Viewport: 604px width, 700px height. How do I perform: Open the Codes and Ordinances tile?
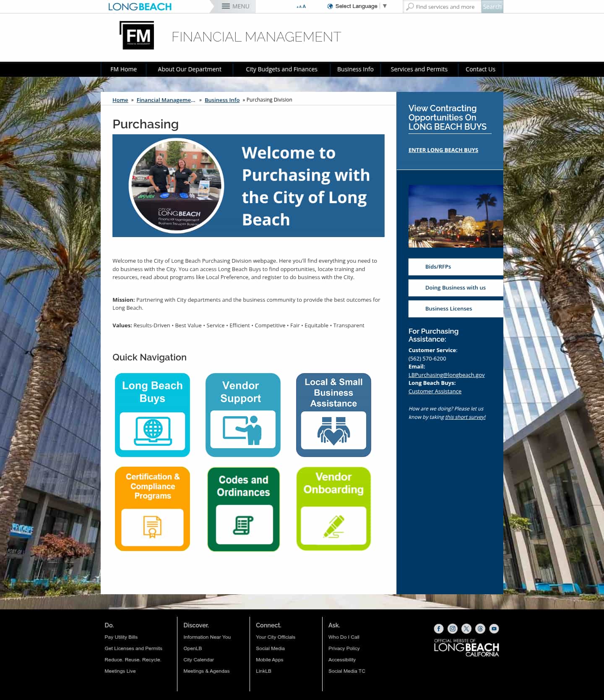(x=243, y=509)
